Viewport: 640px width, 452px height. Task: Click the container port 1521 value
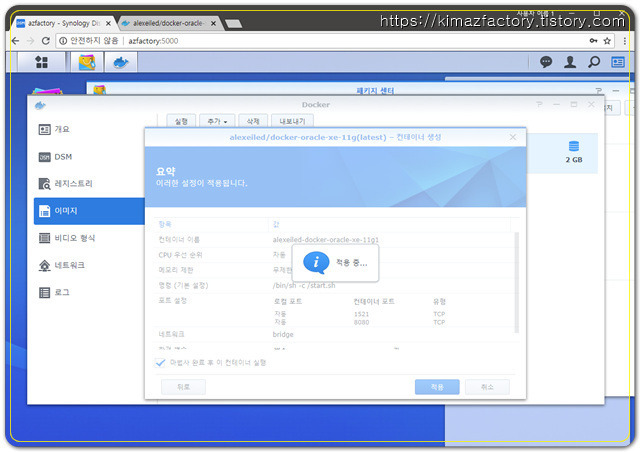point(361,314)
